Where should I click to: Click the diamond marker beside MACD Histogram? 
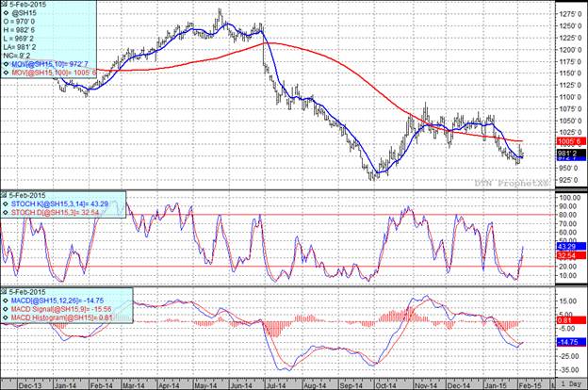tap(6, 318)
